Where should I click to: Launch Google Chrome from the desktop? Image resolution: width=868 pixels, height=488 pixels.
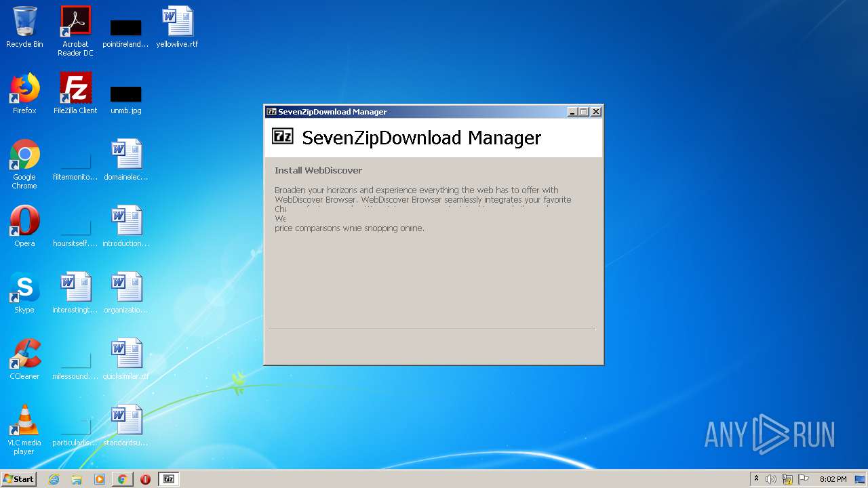24,164
